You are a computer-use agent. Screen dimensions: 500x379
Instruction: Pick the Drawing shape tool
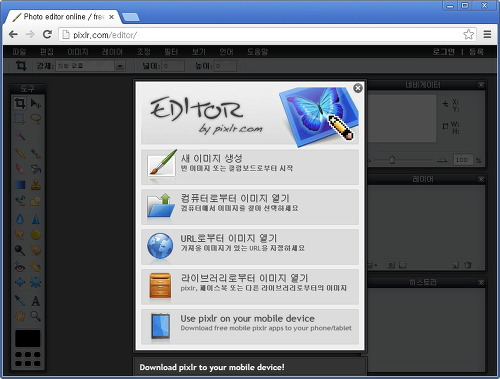(36, 201)
